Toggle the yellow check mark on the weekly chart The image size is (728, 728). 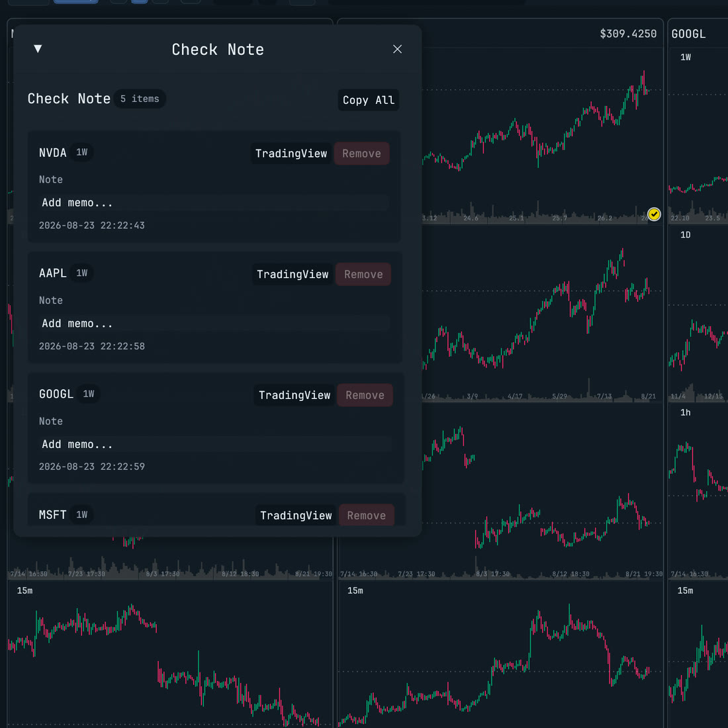pyautogui.click(x=654, y=214)
